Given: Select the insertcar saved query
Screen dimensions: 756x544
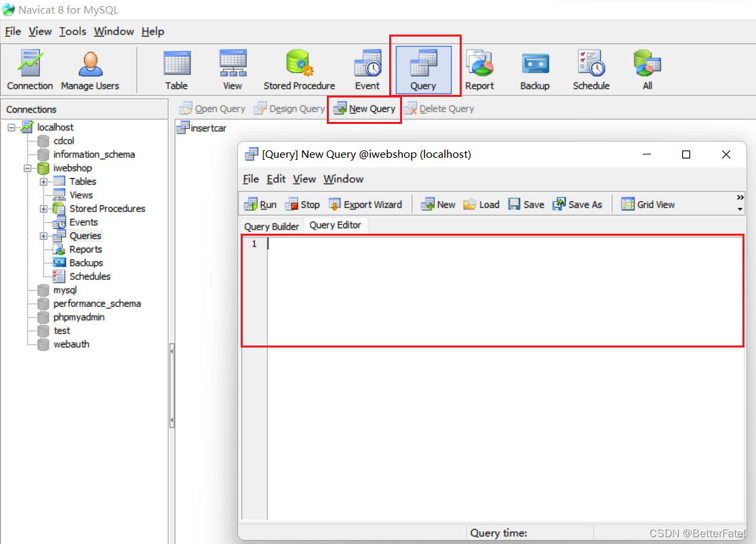Looking at the screenshot, I should click(x=201, y=128).
